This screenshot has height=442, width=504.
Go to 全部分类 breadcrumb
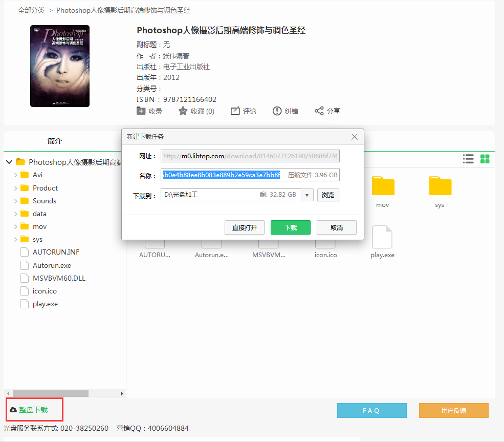pos(31,10)
